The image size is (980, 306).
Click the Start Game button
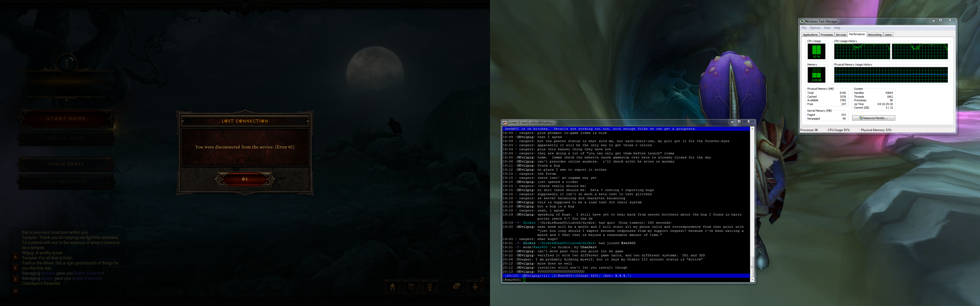tap(66, 119)
